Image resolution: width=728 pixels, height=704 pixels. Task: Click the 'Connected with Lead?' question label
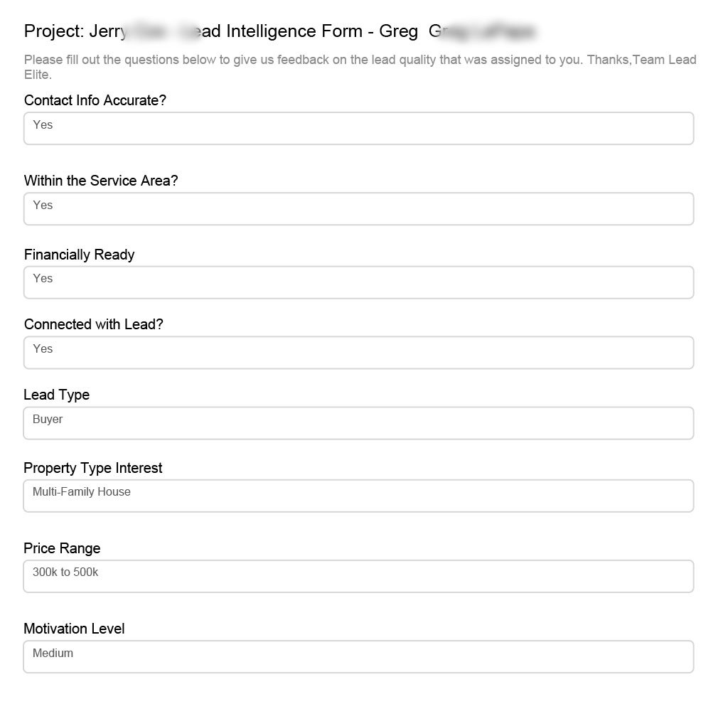point(94,324)
